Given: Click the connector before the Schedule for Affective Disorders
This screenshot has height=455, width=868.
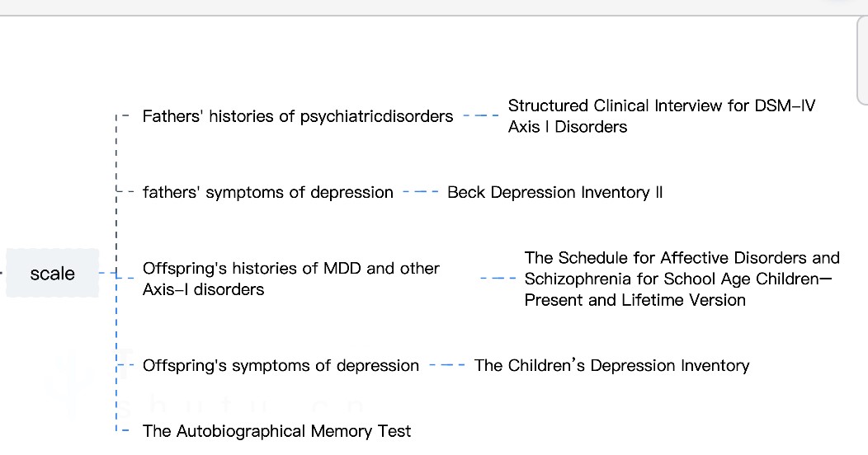Looking at the screenshot, I should coord(498,279).
